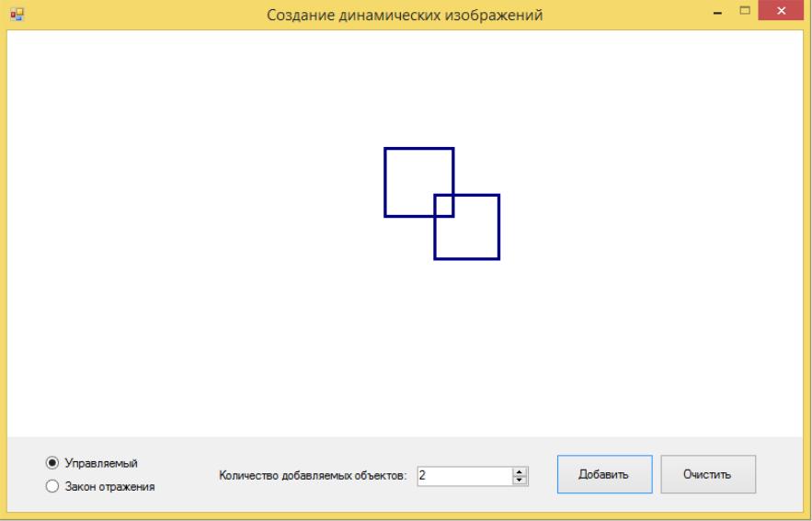Click the window title text

click(x=405, y=15)
